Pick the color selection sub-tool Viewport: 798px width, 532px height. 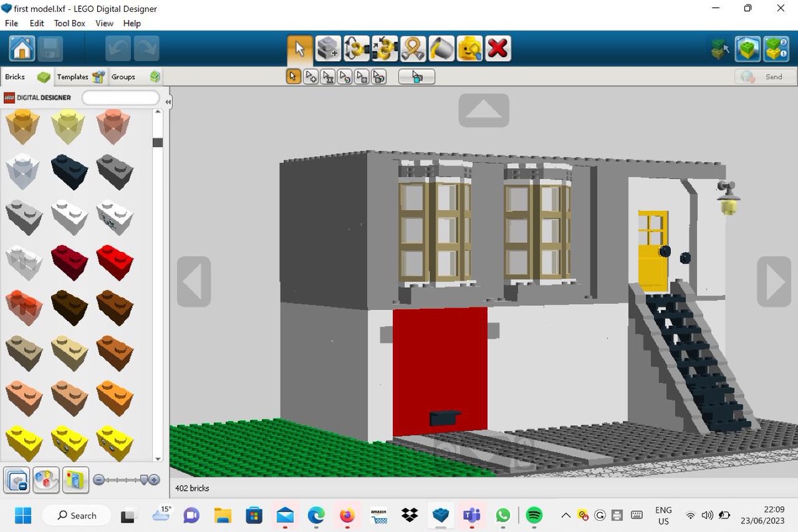344,76
